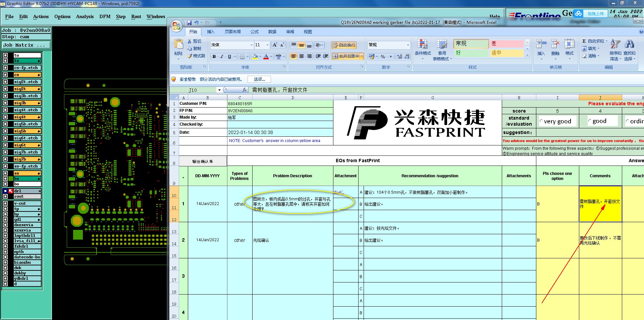Open the DFM menu in Graphic Editor
The image size is (644, 320).
105,16
